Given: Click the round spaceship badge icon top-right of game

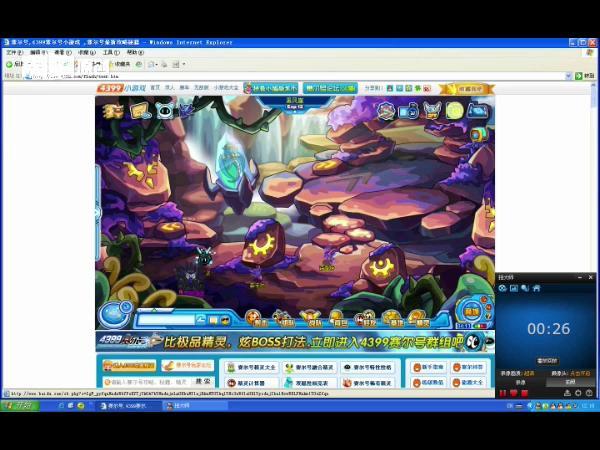Looking at the screenshot, I should click(x=386, y=111).
